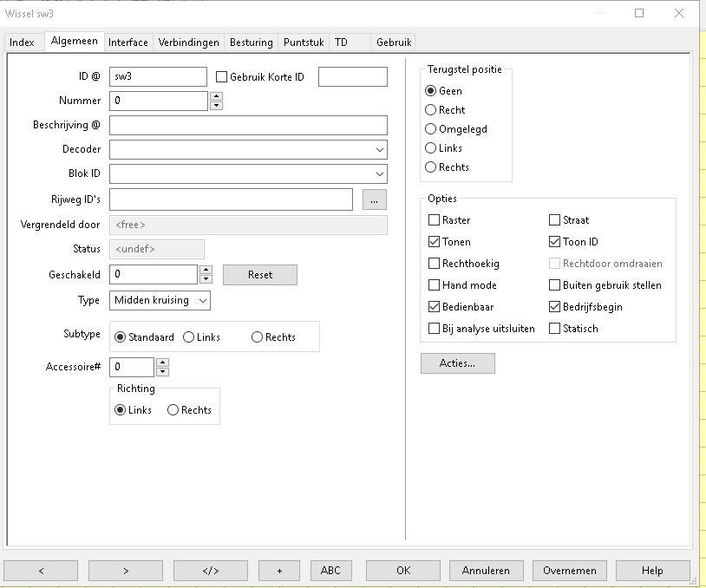Screen dimensions: 706x588
Task: Choose Rechts under Richting
Action: (x=173, y=410)
